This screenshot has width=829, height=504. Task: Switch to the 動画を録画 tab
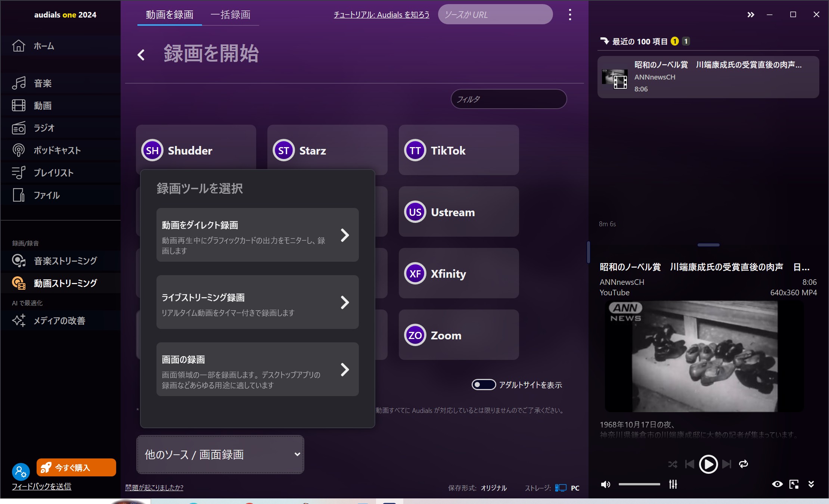170,15
